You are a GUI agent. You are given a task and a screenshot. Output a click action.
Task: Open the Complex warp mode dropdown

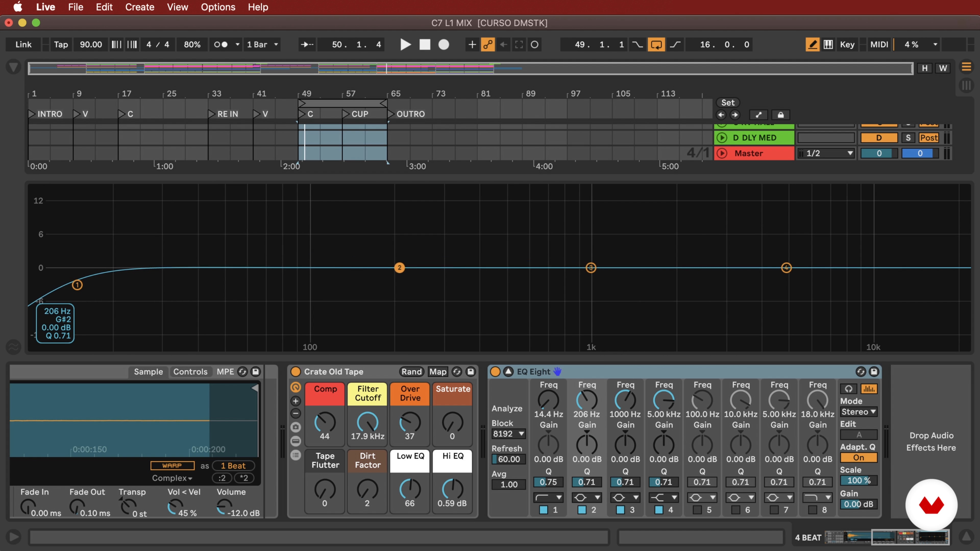(172, 478)
